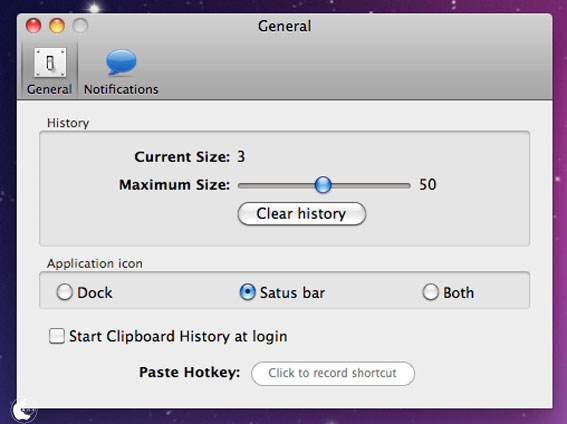This screenshot has height=424, width=567.
Task: Choose the Both radio option
Action: point(431,292)
